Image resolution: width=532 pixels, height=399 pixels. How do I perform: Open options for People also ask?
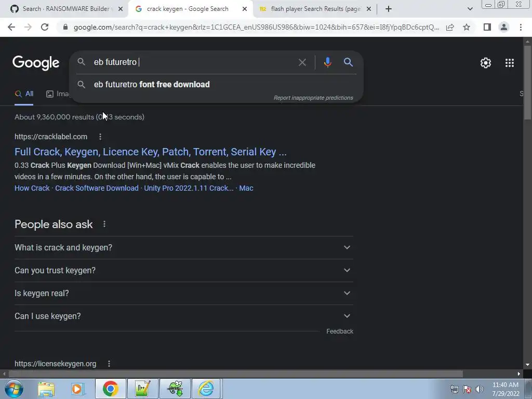[x=104, y=224]
